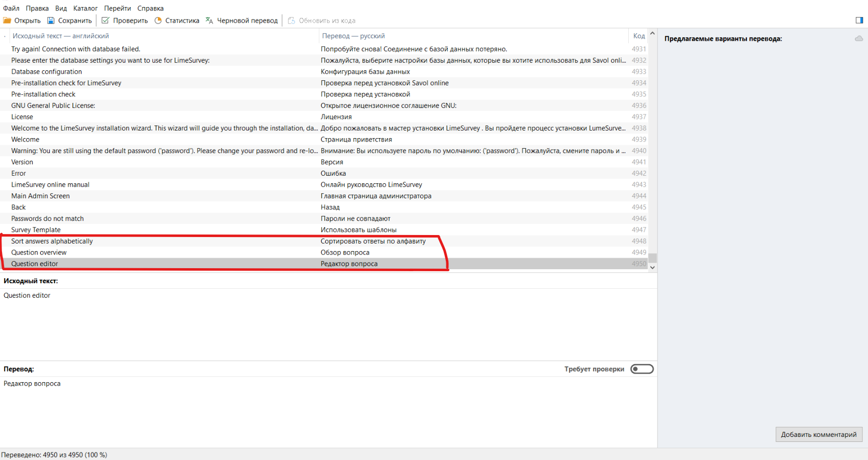Open the Файл menu
The height and width of the screenshot is (460, 868).
[x=11, y=8]
